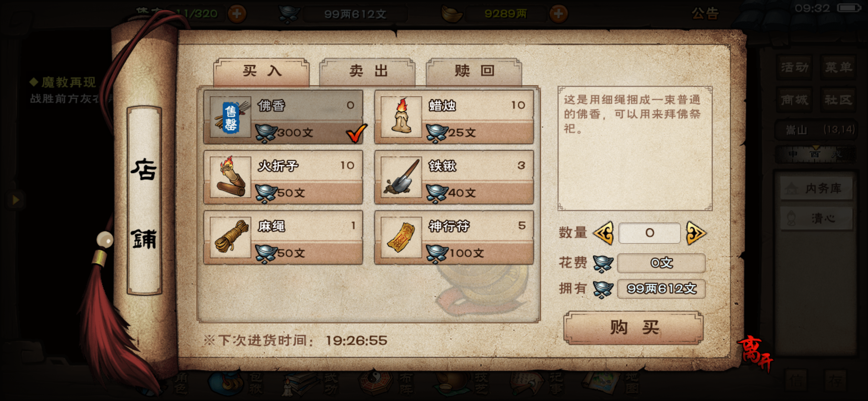The image size is (868, 401).
Task: Pick the iron shovel (铁锹) icon
Action: (401, 177)
